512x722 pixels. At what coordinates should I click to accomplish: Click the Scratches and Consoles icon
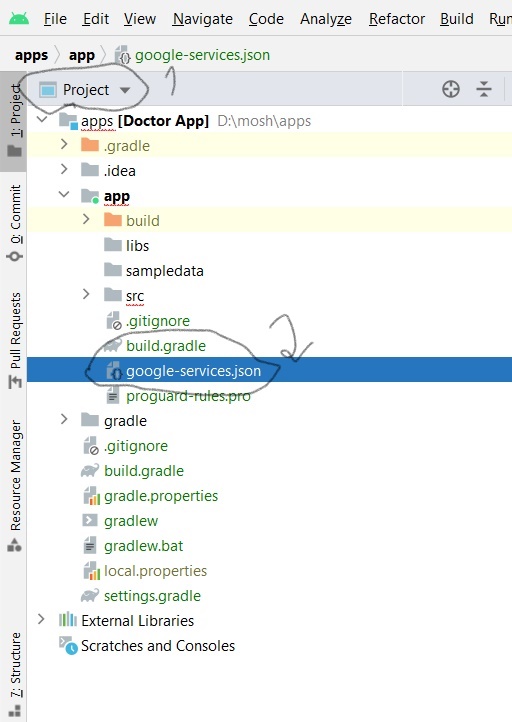pos(68,646)
